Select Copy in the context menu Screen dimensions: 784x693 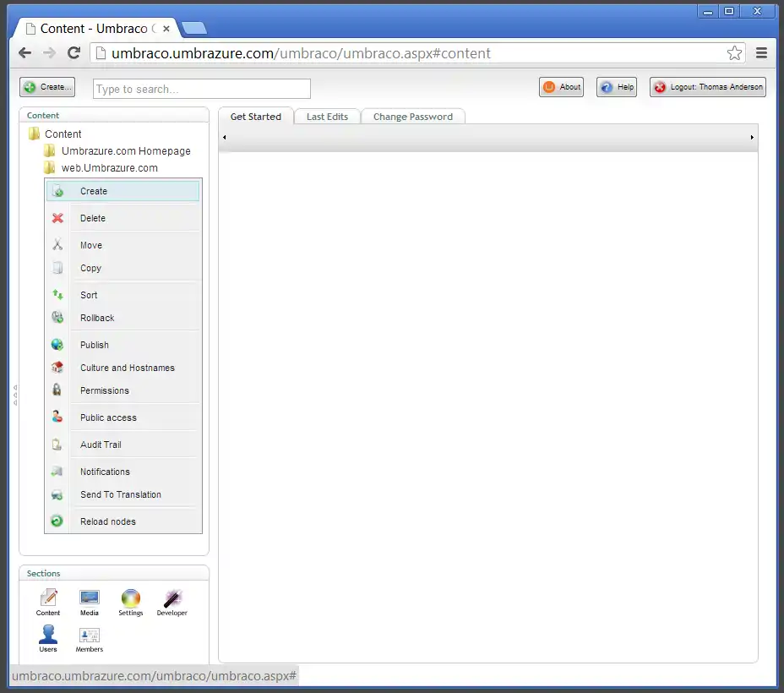coord(122,268)
